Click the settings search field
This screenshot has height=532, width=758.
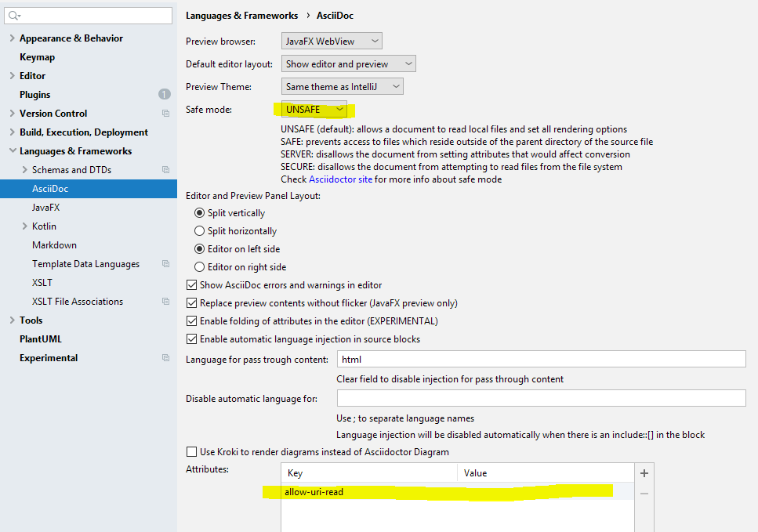[88, 16]
